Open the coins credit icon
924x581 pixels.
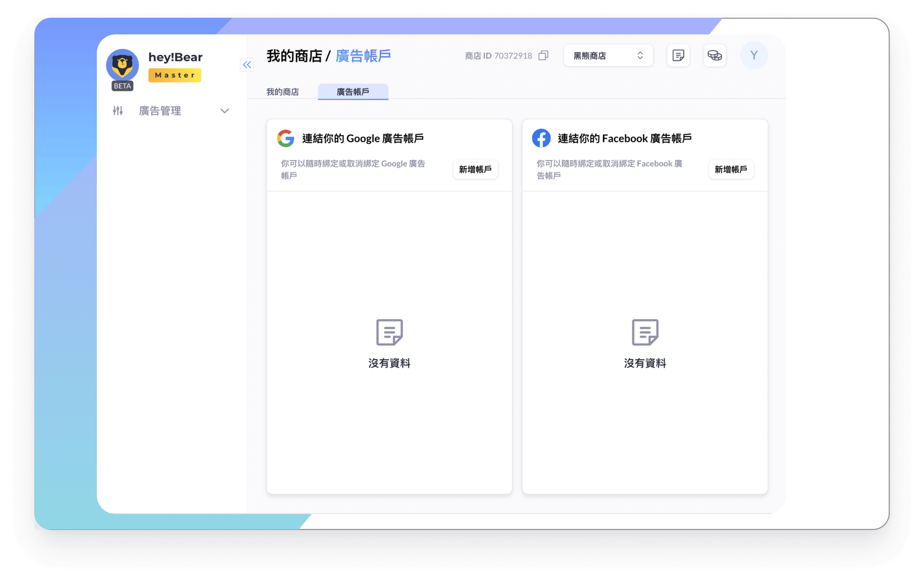click(714, 56)
